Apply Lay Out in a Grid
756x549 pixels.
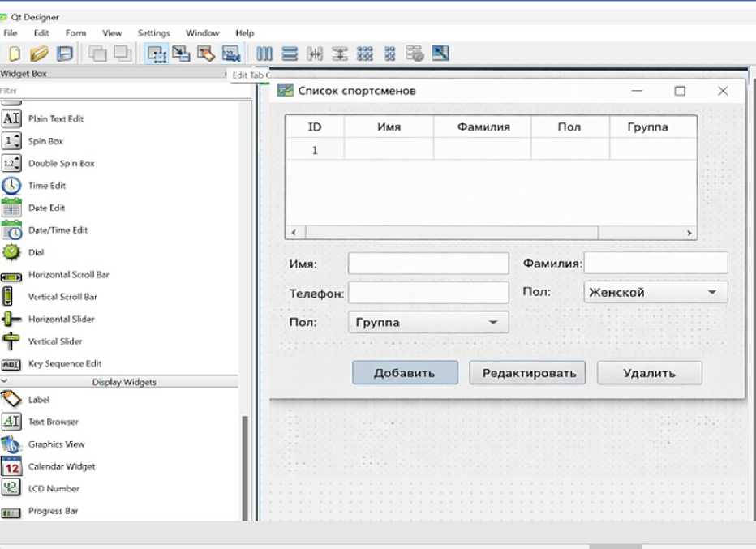click(365, 54)
